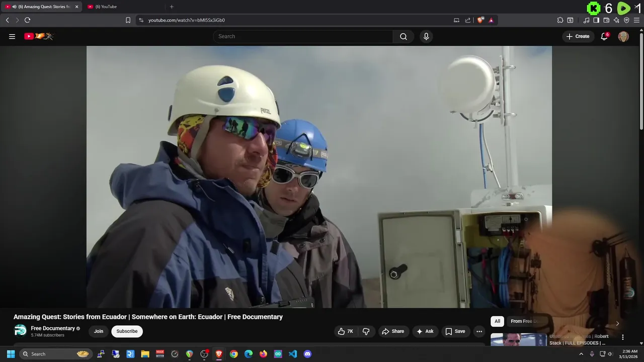Expand the Windows system tray chevron

click(x=581, y=354)
